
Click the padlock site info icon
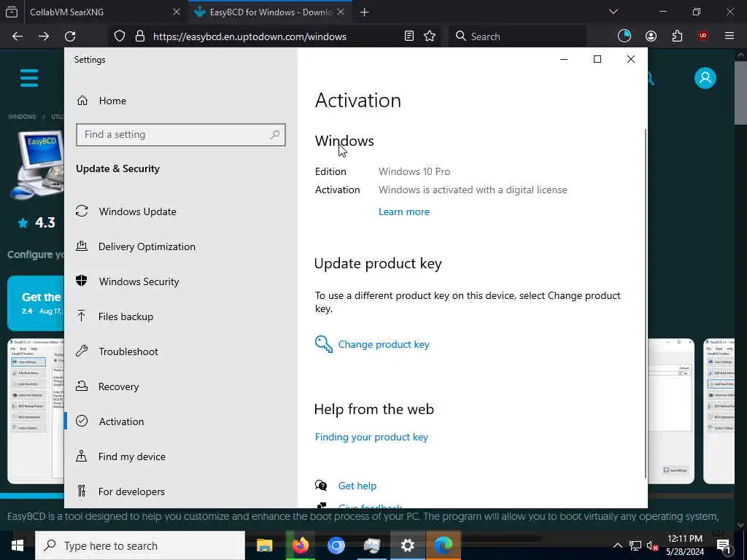tap(139, 36)
